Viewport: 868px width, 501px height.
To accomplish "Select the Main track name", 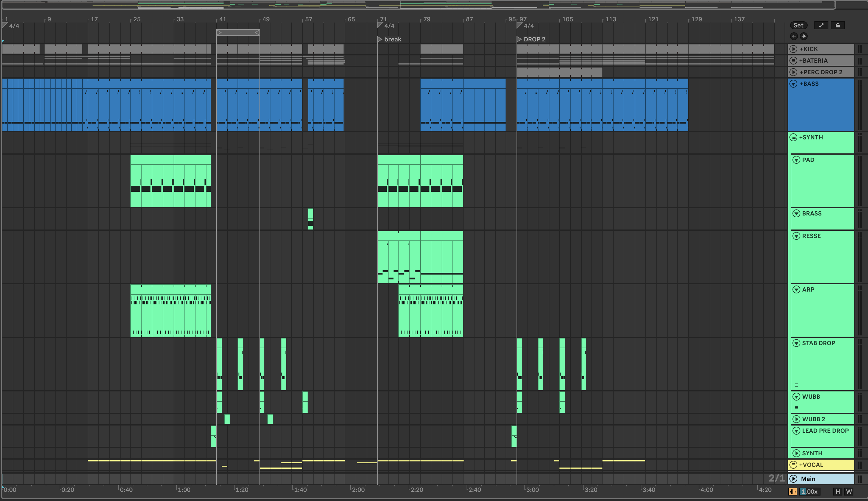I will coord(808,479).
